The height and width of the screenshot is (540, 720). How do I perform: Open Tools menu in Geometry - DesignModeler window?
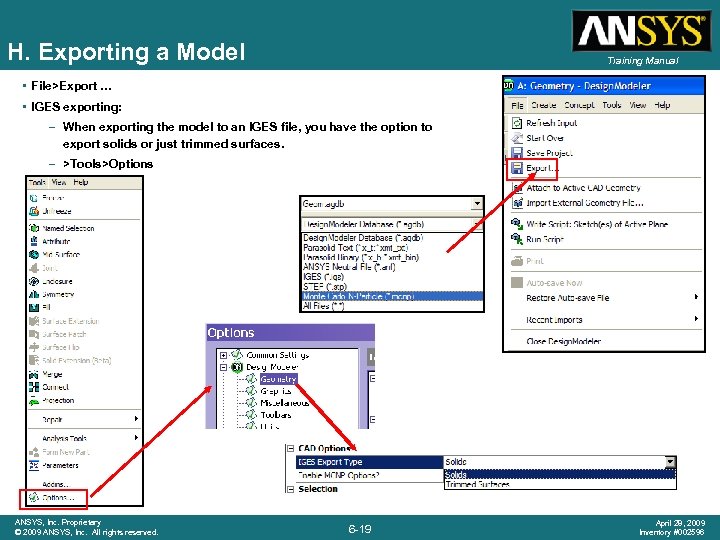click(x=612, y=105)
